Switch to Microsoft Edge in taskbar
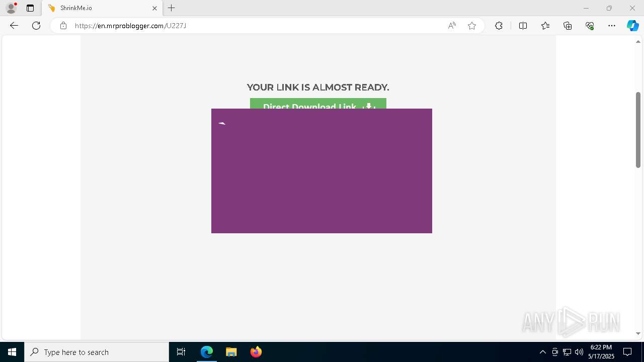644x362 pixels. pos(207,352)
